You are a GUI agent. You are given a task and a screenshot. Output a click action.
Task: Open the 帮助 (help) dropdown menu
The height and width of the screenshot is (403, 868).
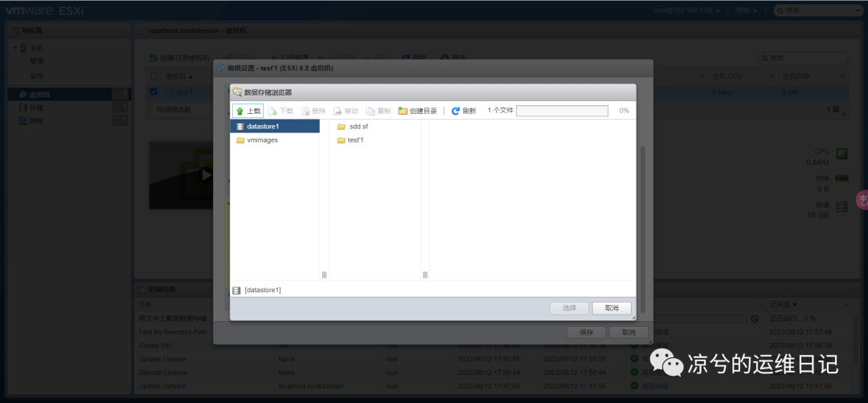[x=746, y=10]
